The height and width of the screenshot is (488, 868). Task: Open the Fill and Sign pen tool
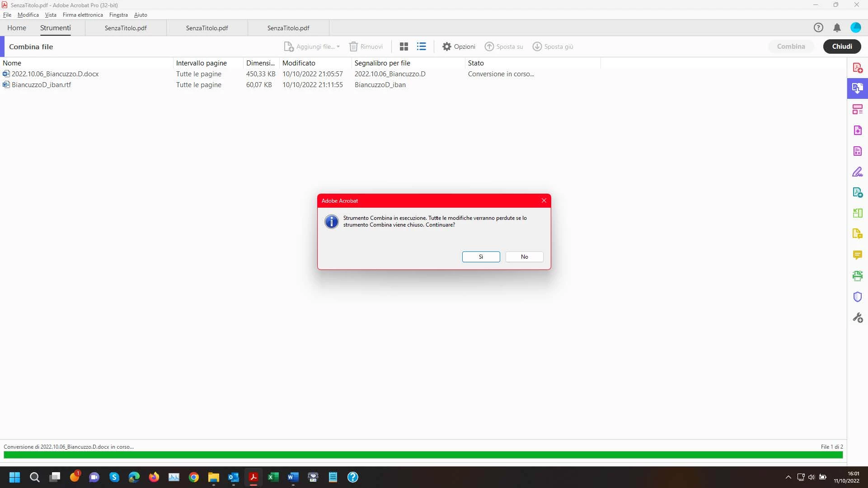(857, 172)
